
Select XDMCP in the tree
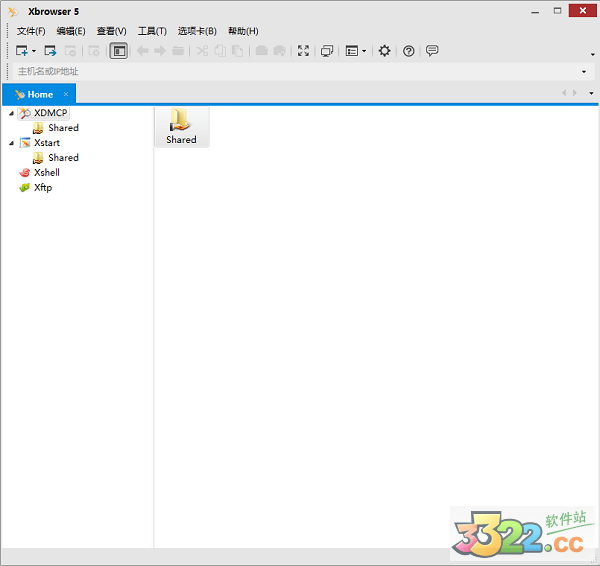[50, 113]
